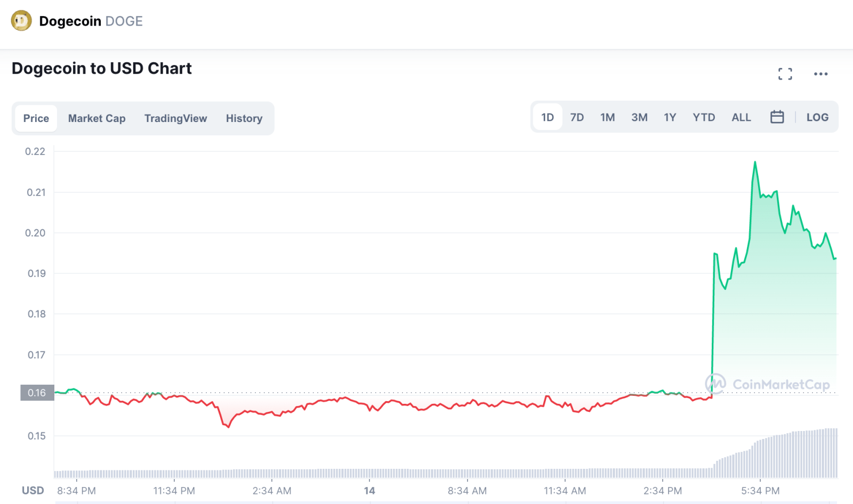
Task: Expand chart to fullscreen mode
Action: point(785,74)
